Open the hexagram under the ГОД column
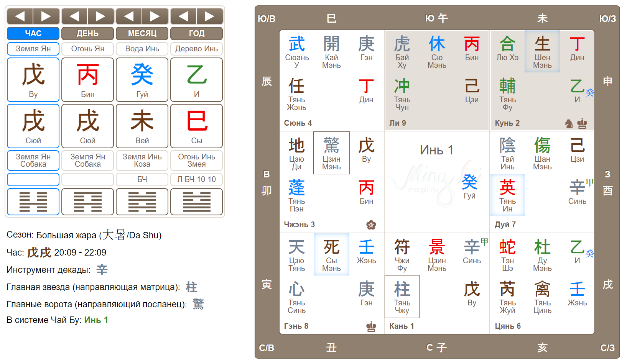 point(196,202)
